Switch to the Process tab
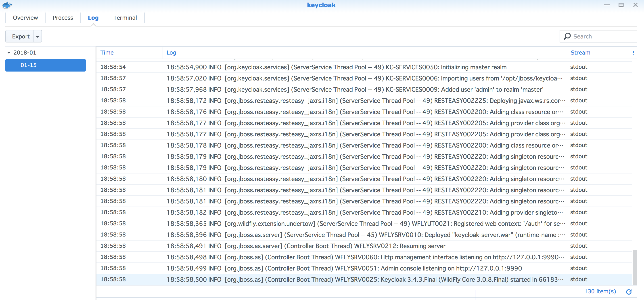 tap(63, 18)
